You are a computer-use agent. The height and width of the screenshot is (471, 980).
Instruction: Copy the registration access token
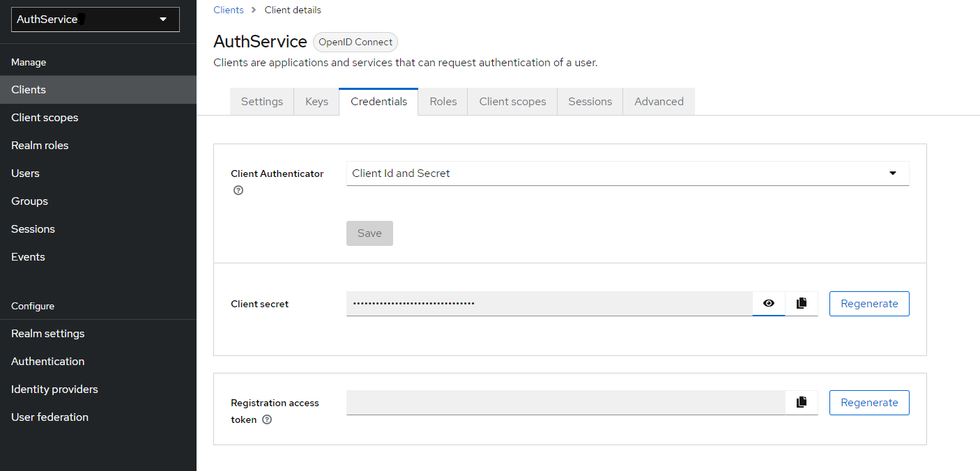[802, 402]
